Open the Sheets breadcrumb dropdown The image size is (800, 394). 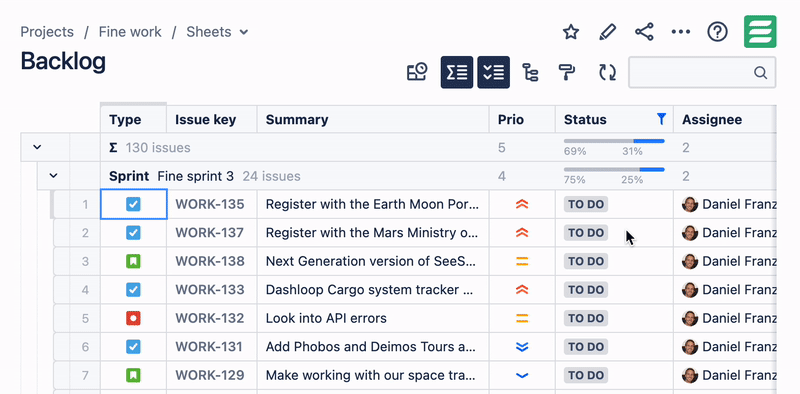217,32
